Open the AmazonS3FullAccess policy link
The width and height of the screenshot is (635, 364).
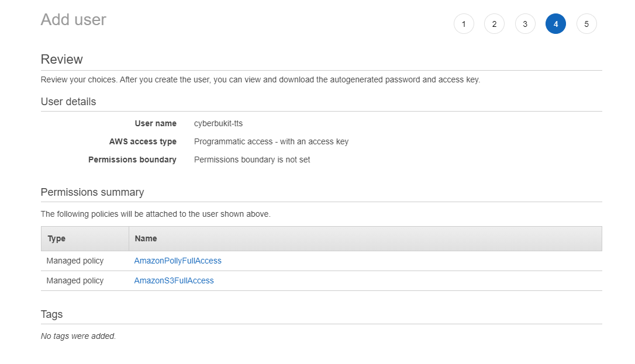point(174,280)
